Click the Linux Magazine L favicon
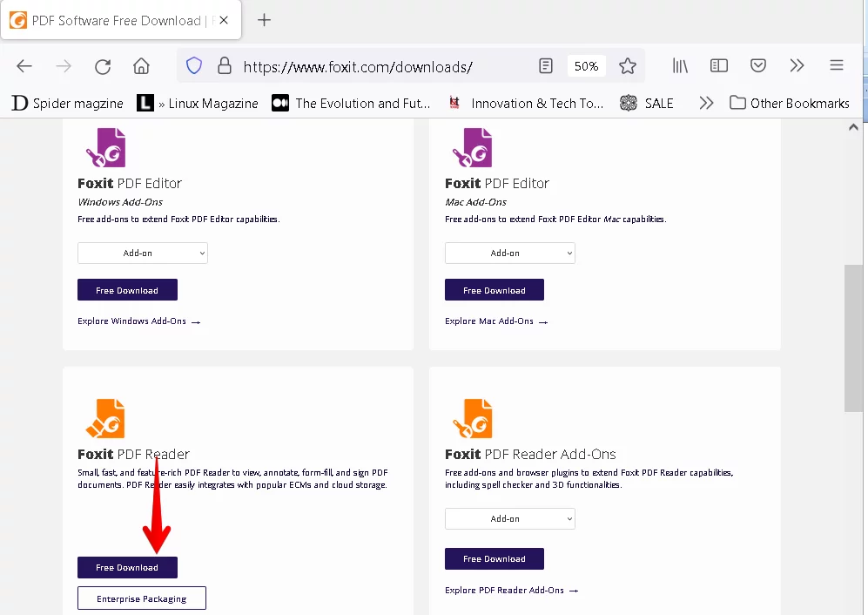The image size is (868, 615). tap(145, 103)
